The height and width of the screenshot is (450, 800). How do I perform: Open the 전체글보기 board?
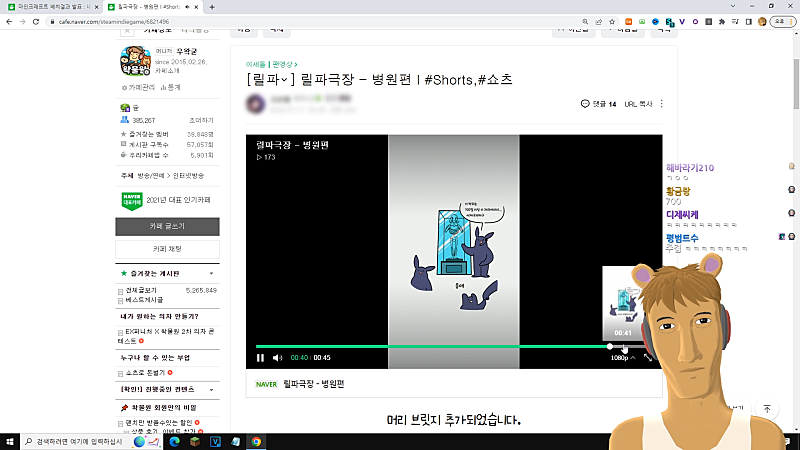pyautogui.click(x=141, y=290)
